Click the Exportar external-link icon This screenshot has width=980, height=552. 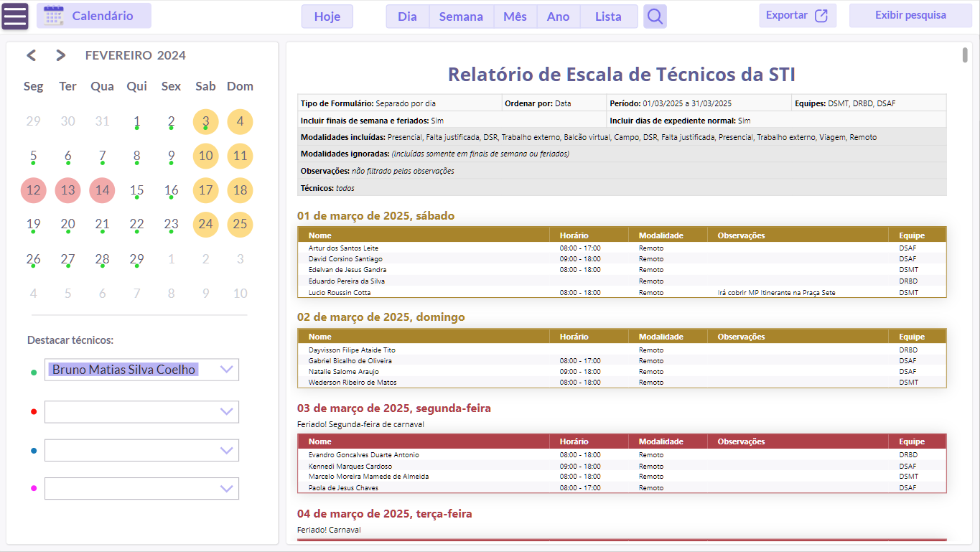click(x=821, y=16)
